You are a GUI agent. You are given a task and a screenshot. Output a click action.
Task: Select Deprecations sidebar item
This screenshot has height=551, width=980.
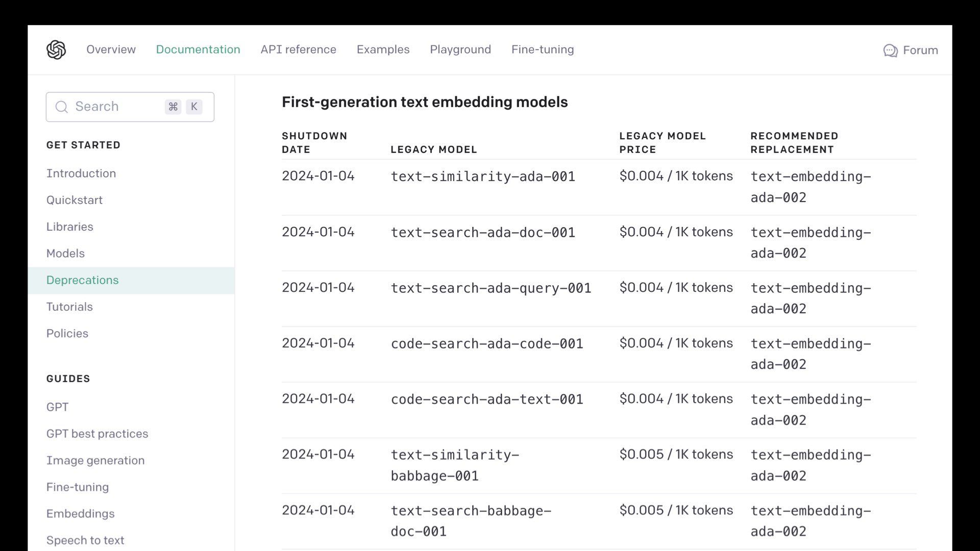[82, 280]
